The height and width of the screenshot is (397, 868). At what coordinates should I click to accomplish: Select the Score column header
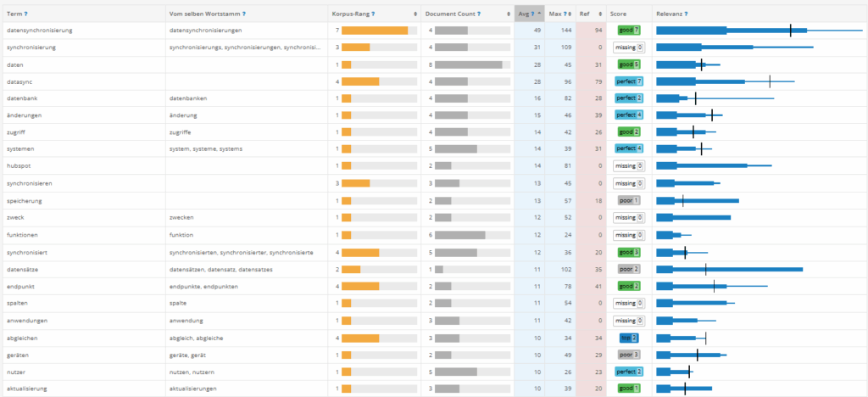click(x=618, y=14)
